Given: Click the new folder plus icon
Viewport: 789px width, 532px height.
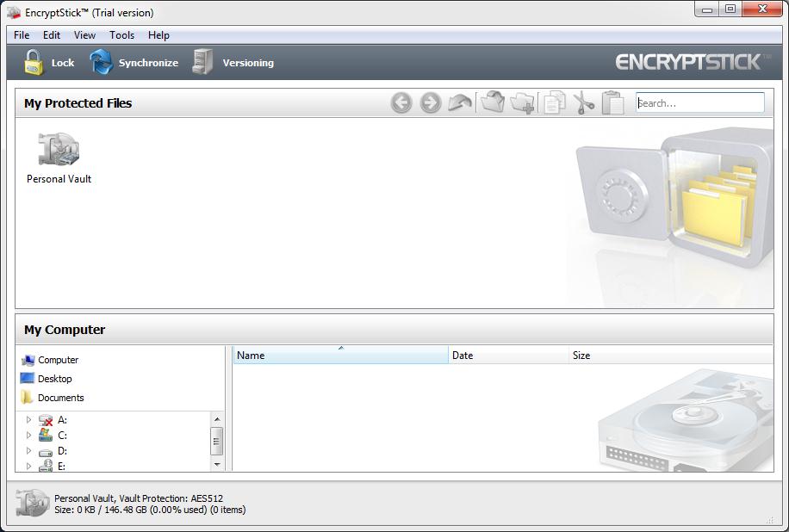Looking at the screenshot, I should click(522, 102).
